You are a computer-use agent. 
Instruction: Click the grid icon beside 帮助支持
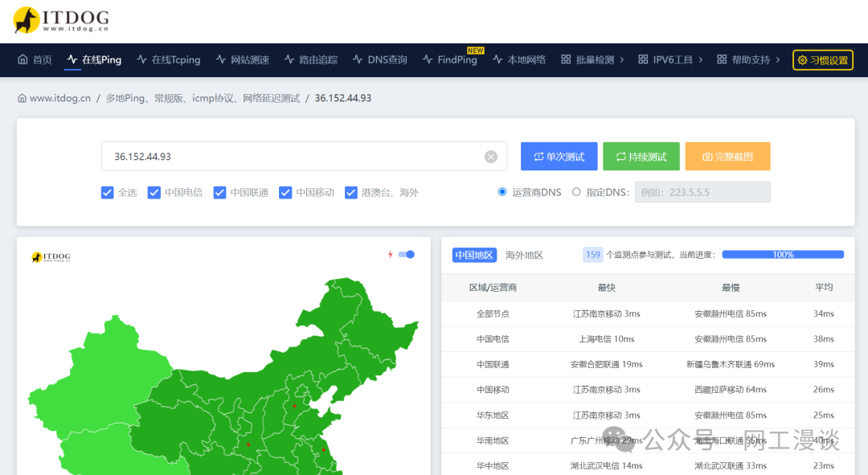click(x=722, y=59)
